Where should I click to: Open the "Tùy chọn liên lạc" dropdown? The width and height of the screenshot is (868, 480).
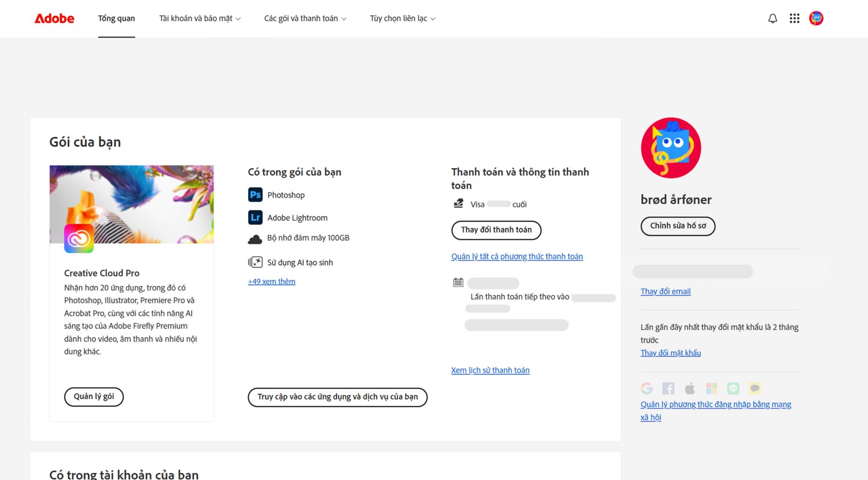pyautogui.click(x=402, y=19)
